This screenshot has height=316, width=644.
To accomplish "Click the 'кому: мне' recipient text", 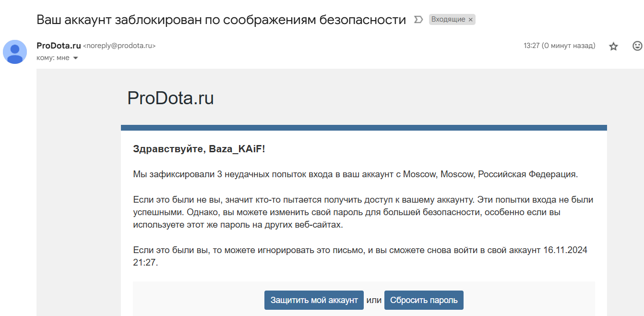I will (x=53, y=58).
